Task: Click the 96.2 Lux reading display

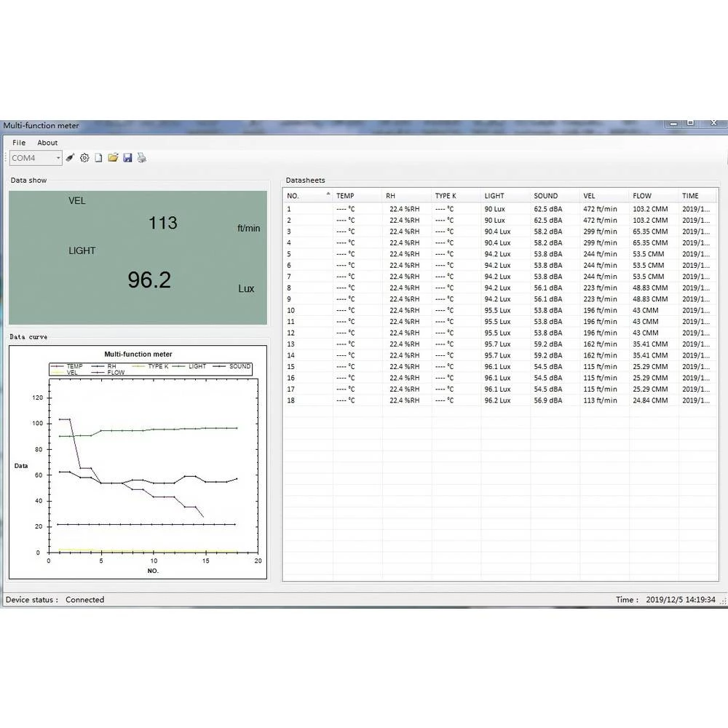Action: (149, 280)
